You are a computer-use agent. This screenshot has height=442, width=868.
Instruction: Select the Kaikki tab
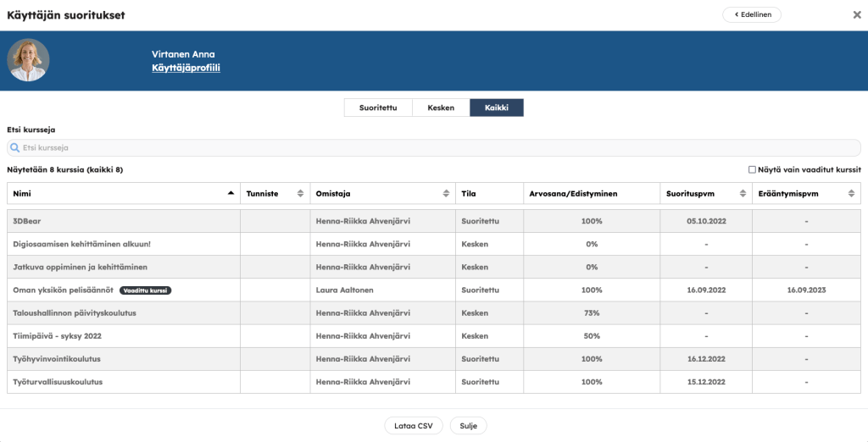point(497,108)
